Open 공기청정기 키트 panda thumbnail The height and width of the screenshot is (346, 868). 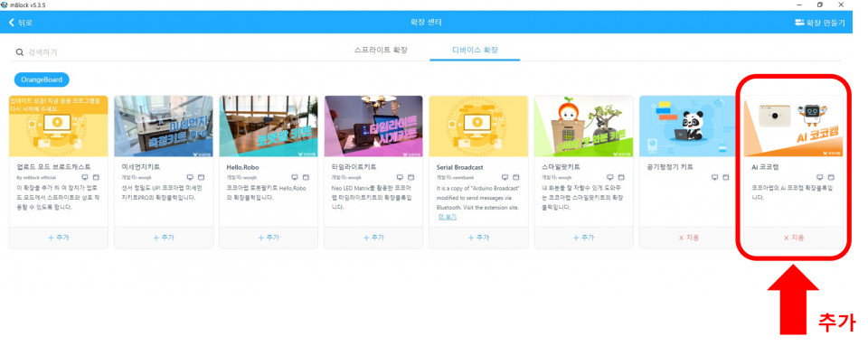689,126
